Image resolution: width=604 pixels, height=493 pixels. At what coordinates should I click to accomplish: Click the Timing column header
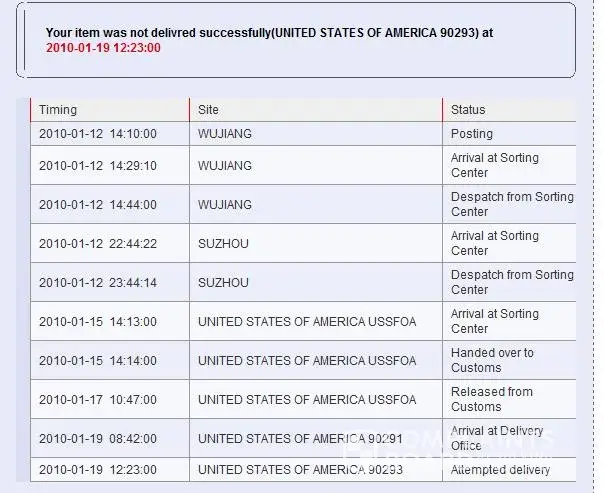58,110
